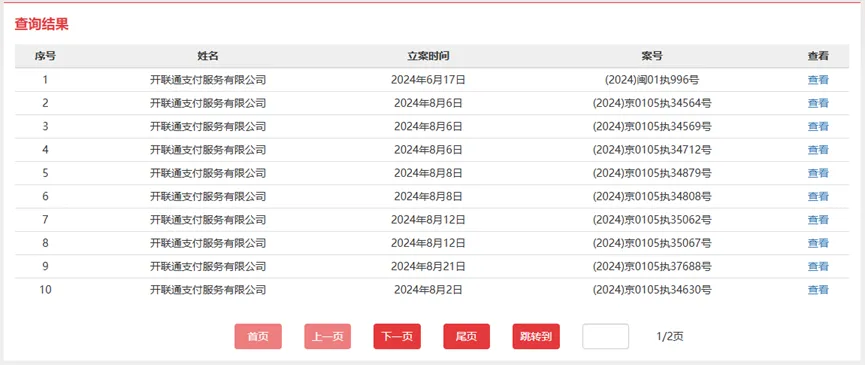The image size is (865, 365).
Task: Open 查看 link for case 京0105执37688号
Action: (x=818, y=266)
